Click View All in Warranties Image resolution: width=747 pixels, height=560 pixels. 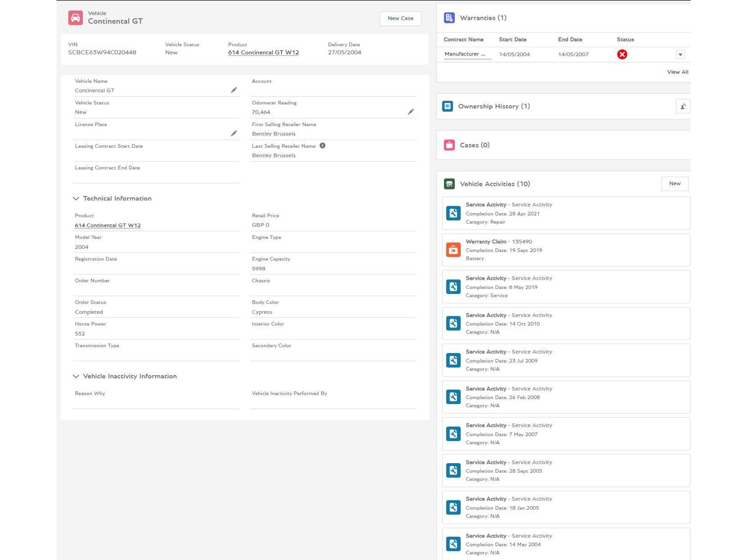tap(678, 72)
